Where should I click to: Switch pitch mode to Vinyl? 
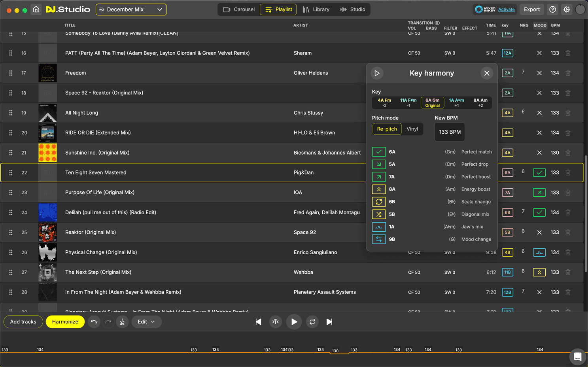(412, 129)
